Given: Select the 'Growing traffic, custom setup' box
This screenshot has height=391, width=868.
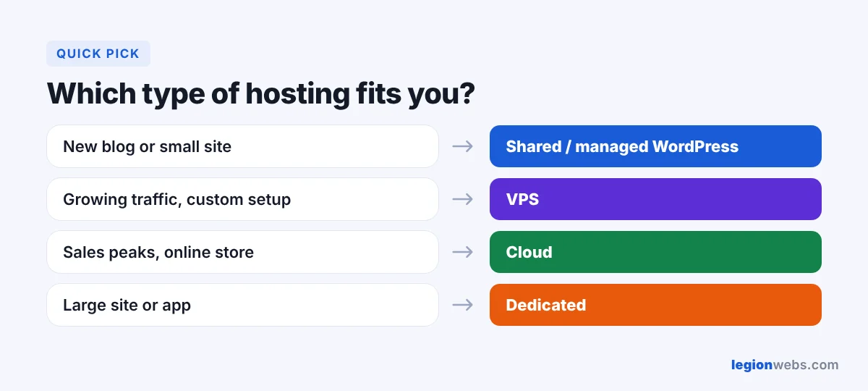Looking at the screenshot, I should (242, 199).
